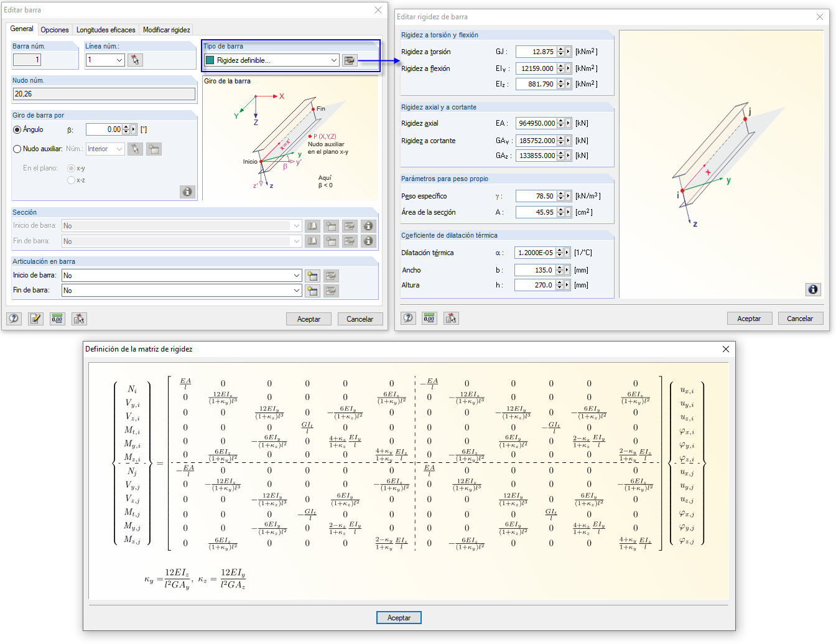The height and width of the screenshot is (644, 836).
Task: Increase the Rigidez a torsión GJ value
Action: (560, 49)
